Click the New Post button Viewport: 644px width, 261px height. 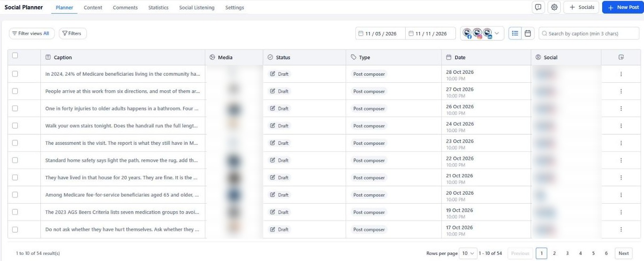click(x=622, y=8)
